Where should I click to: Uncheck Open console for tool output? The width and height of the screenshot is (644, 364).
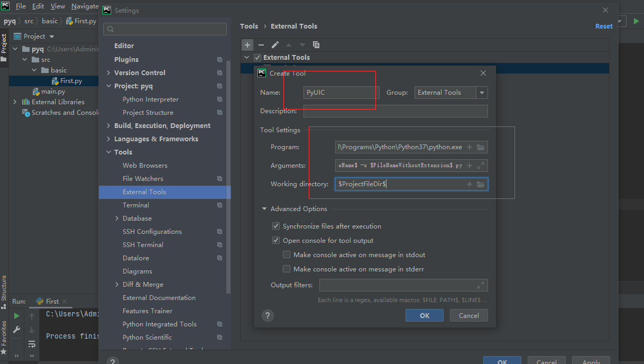(276, 240)
